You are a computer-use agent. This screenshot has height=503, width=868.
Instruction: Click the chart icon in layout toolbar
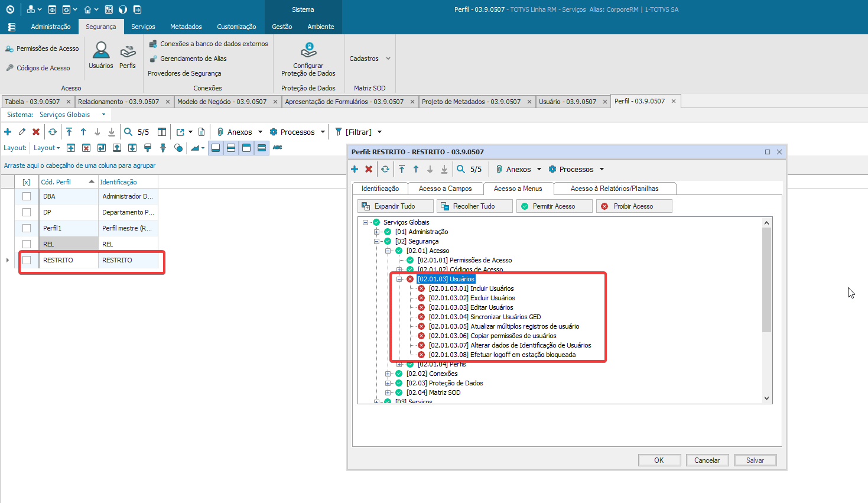click(x=195, y=148)
